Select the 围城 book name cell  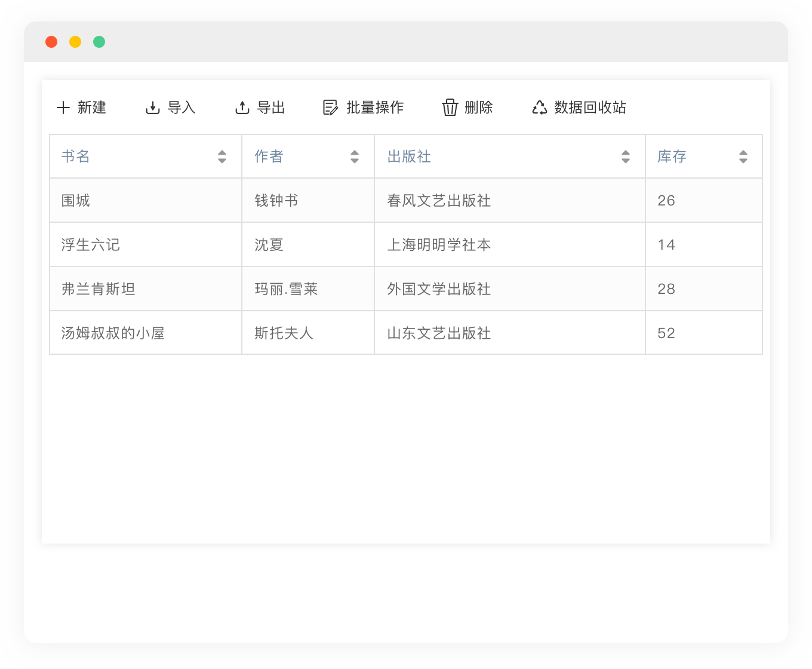tap(76, 201)
